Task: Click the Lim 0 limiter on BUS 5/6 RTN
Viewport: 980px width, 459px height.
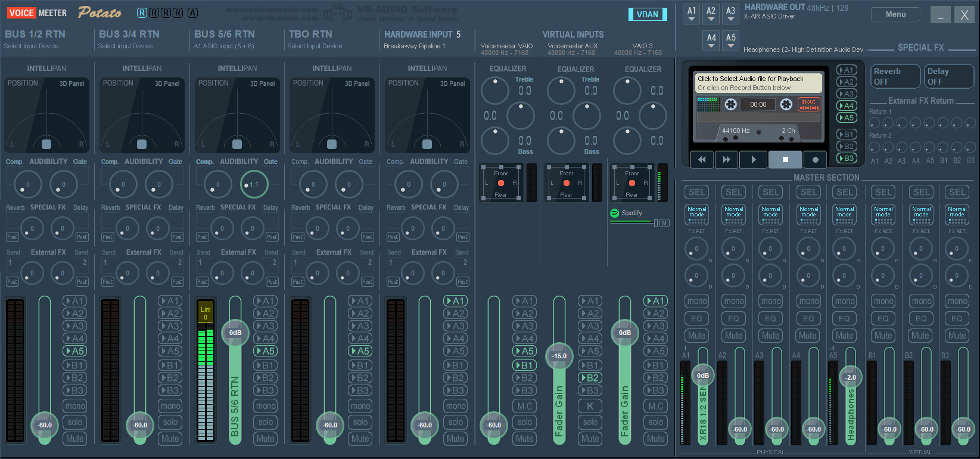Action: [206, 312]
